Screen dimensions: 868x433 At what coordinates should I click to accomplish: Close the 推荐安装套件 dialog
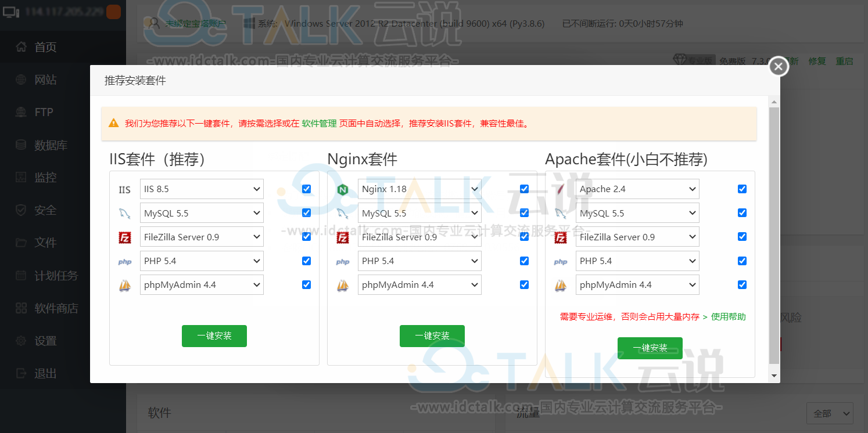(x=779, y=67)
